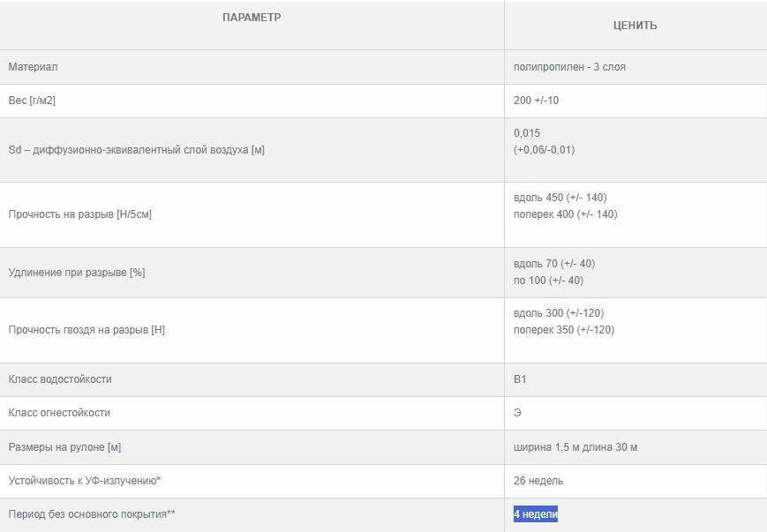Click the Класс водостойкости label
The height and width of the screenshot is (532, 767).
(x=60, y=379)
